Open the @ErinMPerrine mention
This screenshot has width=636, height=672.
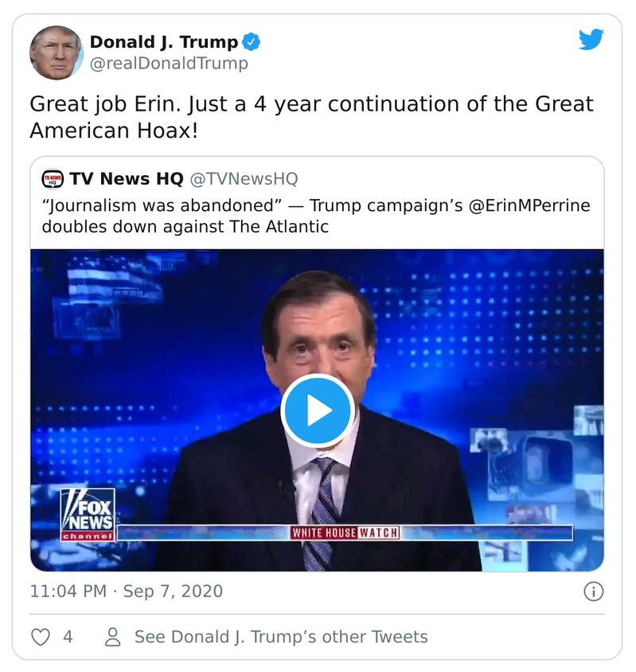[531, 207]
